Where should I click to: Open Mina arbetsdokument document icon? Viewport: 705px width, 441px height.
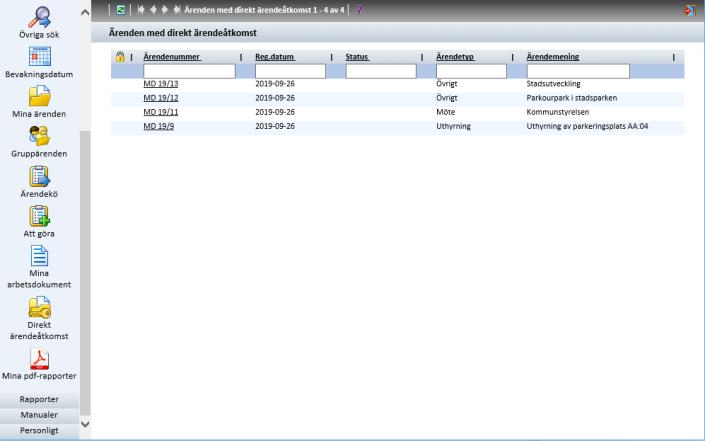pyautogui.click(x=40, y=256)
